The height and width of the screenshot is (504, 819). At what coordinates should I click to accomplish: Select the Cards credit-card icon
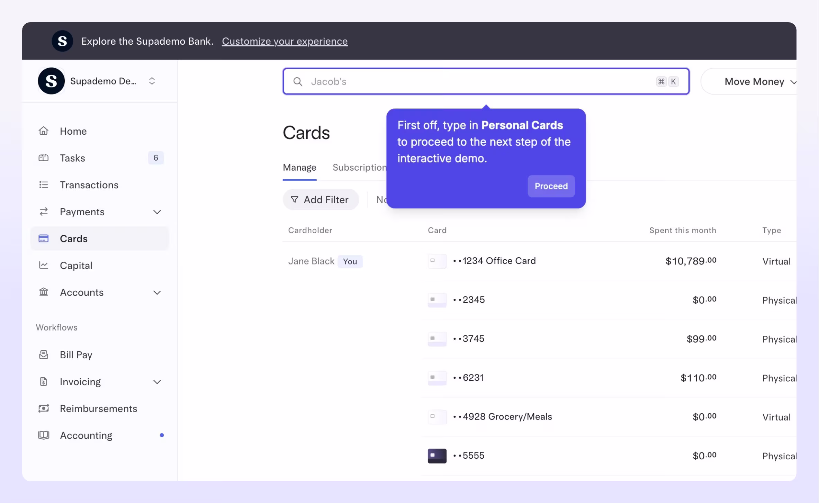[x=44, y=238]
